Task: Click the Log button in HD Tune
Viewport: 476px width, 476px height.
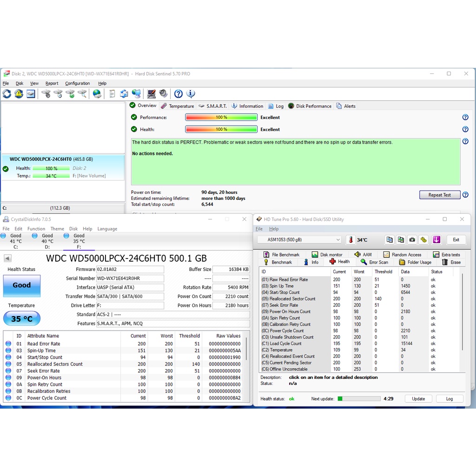Action: (450, 399)
